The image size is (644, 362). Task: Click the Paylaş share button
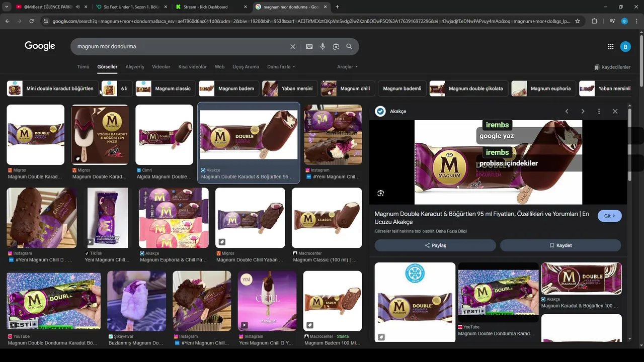tap(435, 245)
